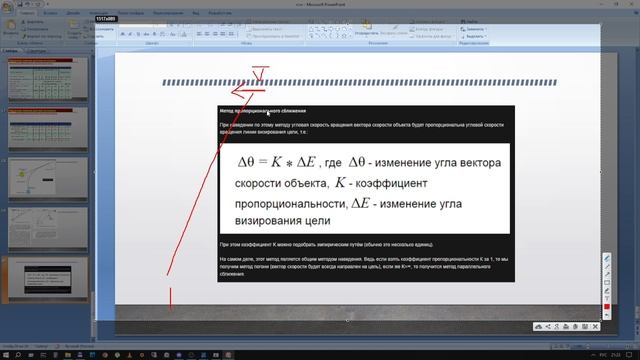Click Вырезать in clipboard group
This screenshot has height=360, width=640.
pyautogui.click(x=32, y=22)
